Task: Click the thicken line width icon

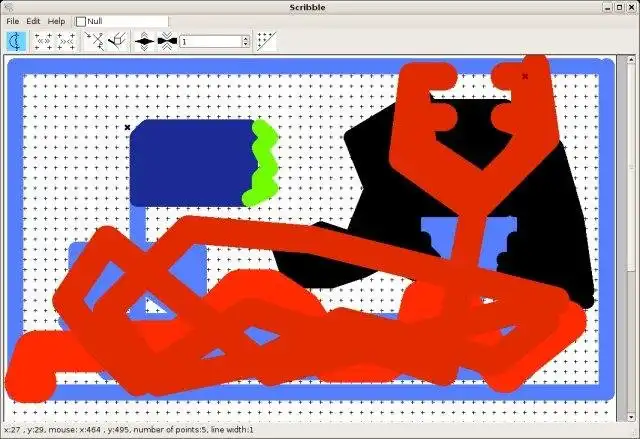Action: pyautogui.click(x=144, y=41)
